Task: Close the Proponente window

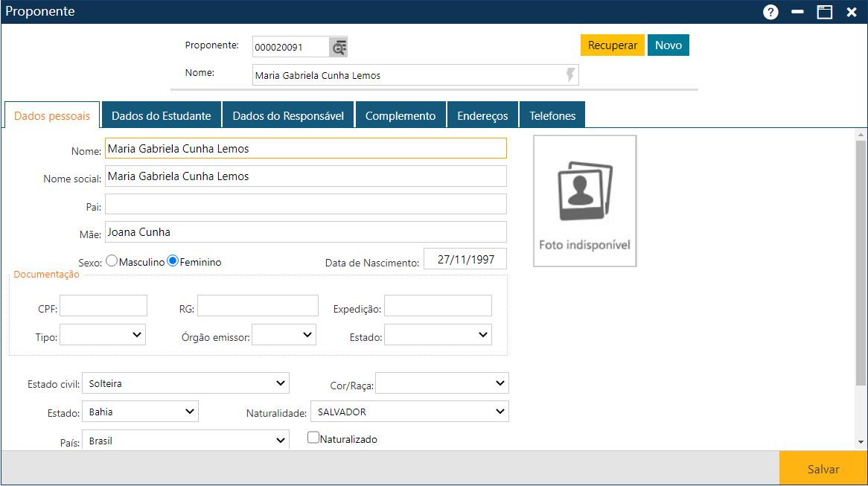Action: pyautogui.click(x=852, y=12)
